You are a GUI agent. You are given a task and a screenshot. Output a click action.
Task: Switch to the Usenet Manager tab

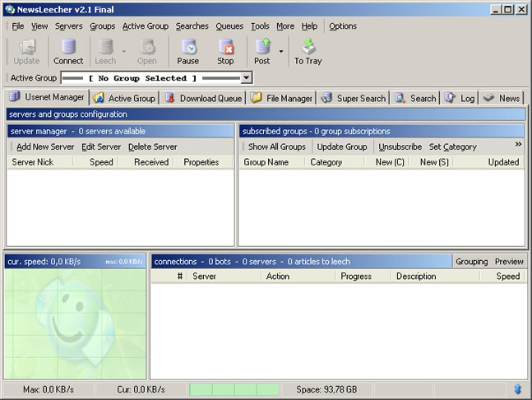pyautogui.click(x=47, y=97)
